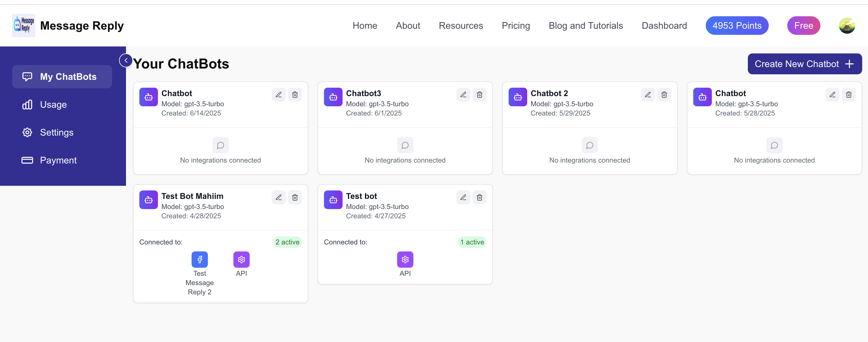868x342 pixels.
Task: Open the profile avatar menu
Action: 847,25
